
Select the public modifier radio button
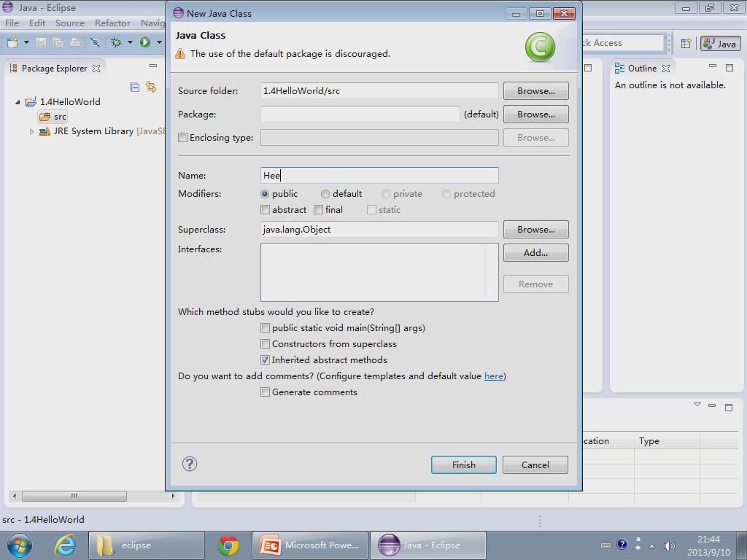click(265, 194)
